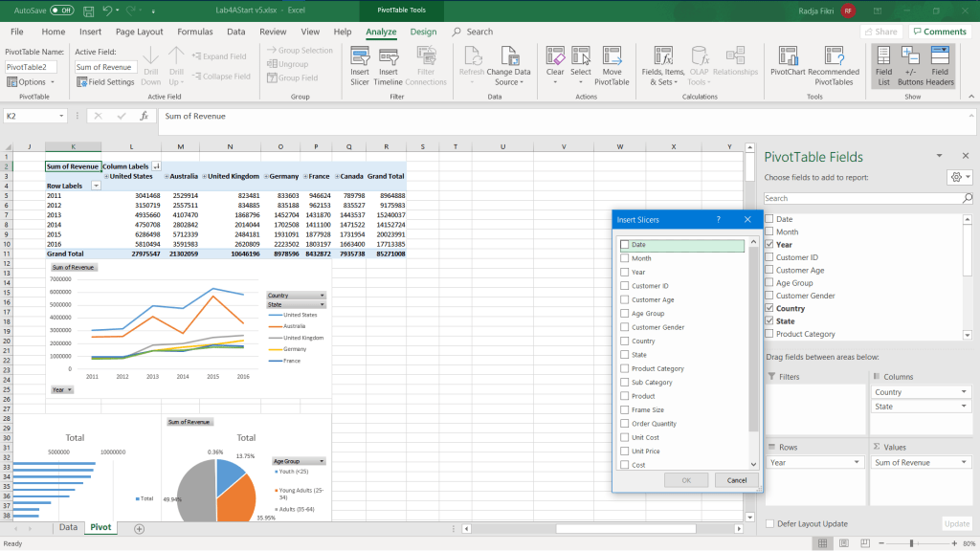Enable the Defer Layout Update checkbox
Image resolution: width=980 pixels, height=551 pixels.
tap(770, 523)
